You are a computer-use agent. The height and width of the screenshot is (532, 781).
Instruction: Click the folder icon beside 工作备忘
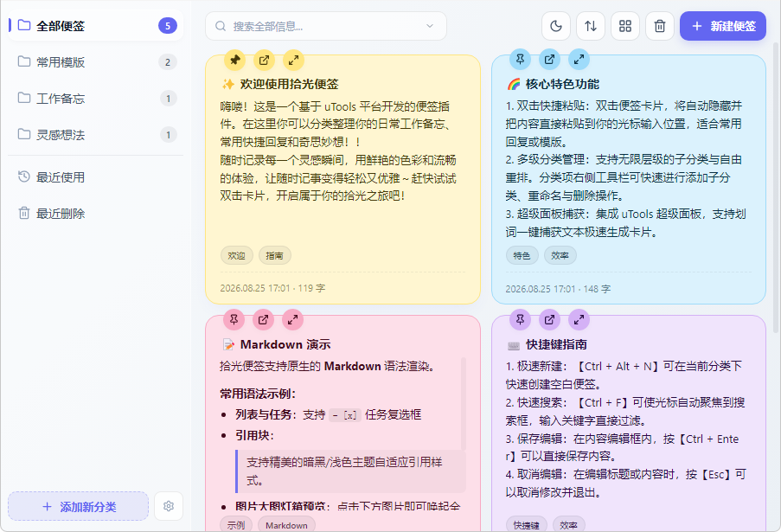(24, 98)
